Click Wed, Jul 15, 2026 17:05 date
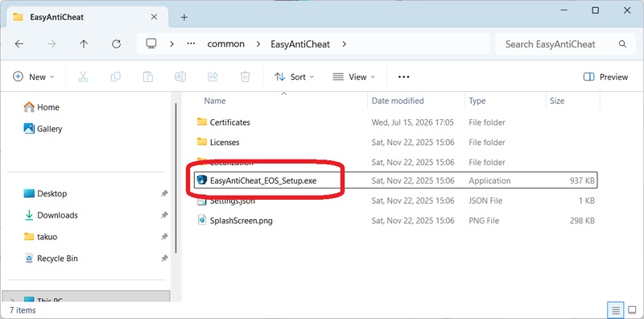 point(412,122)
